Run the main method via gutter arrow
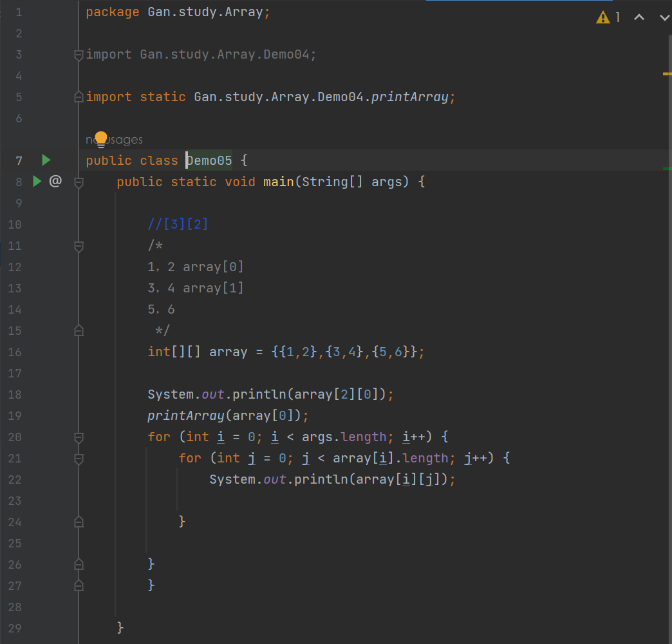Viewport: 672px width, 644px height. coord(37,182)
